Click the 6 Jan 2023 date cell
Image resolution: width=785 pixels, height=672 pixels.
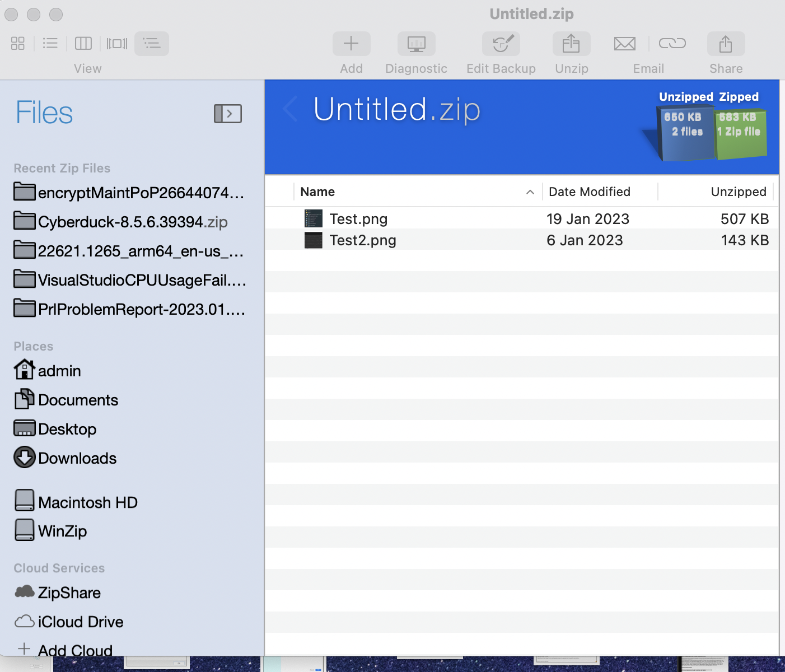click(x=585, y=240)
